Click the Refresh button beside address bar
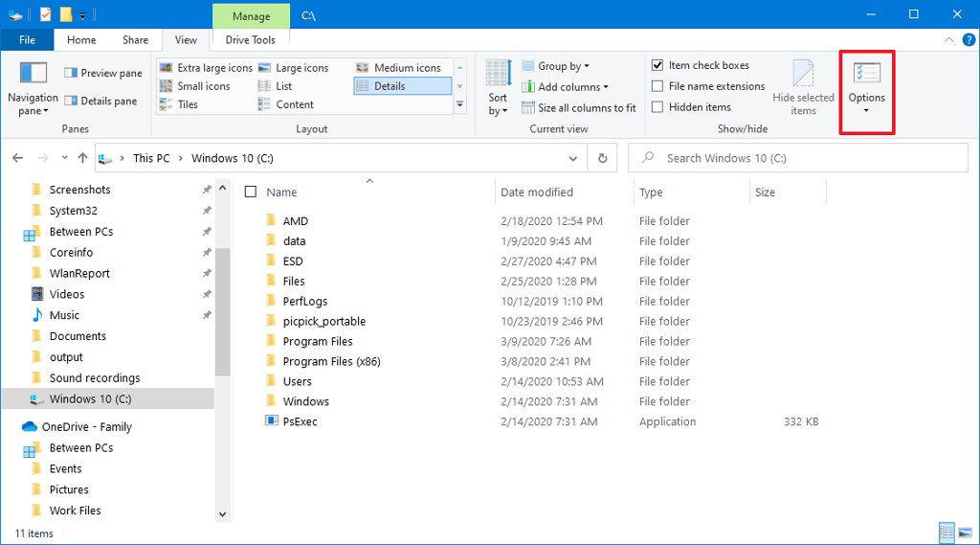 point(602,158)
